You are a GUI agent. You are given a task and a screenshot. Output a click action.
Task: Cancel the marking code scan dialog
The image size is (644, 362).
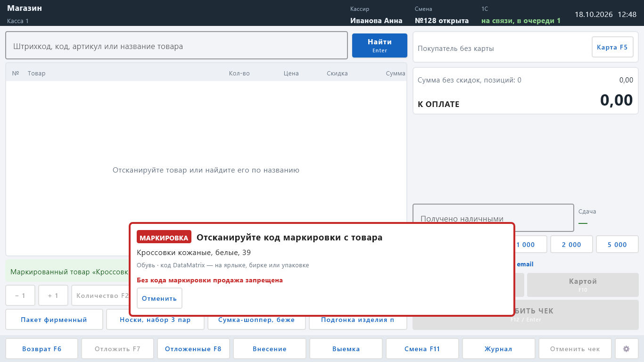(159, 298)
